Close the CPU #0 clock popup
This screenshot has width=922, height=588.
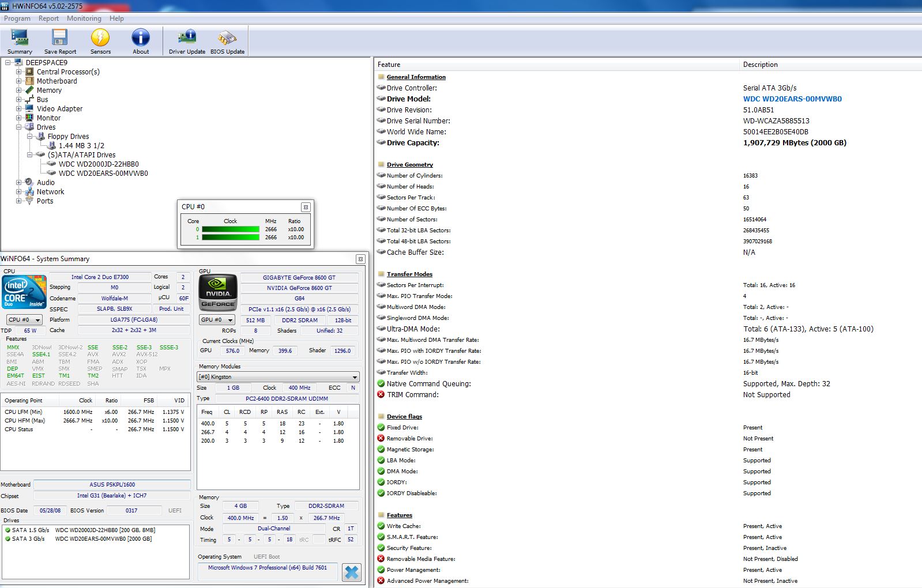(x=306, y=207)
